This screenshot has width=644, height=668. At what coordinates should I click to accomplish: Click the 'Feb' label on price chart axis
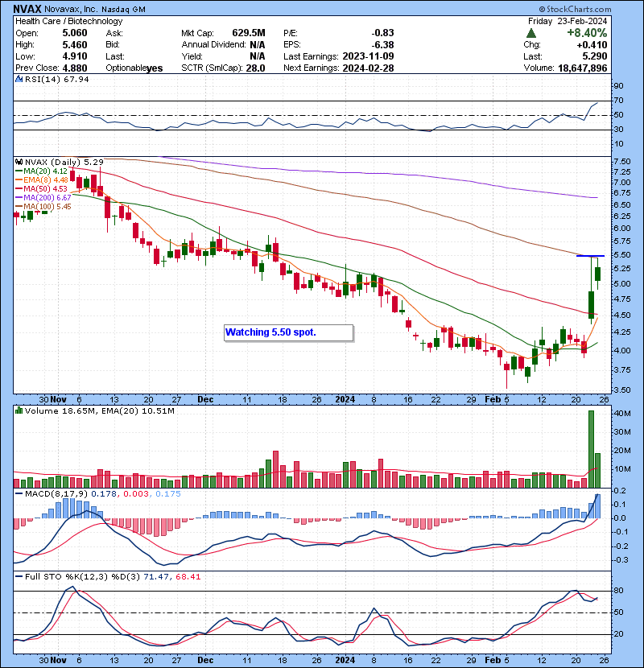click(x=493, y=400)
